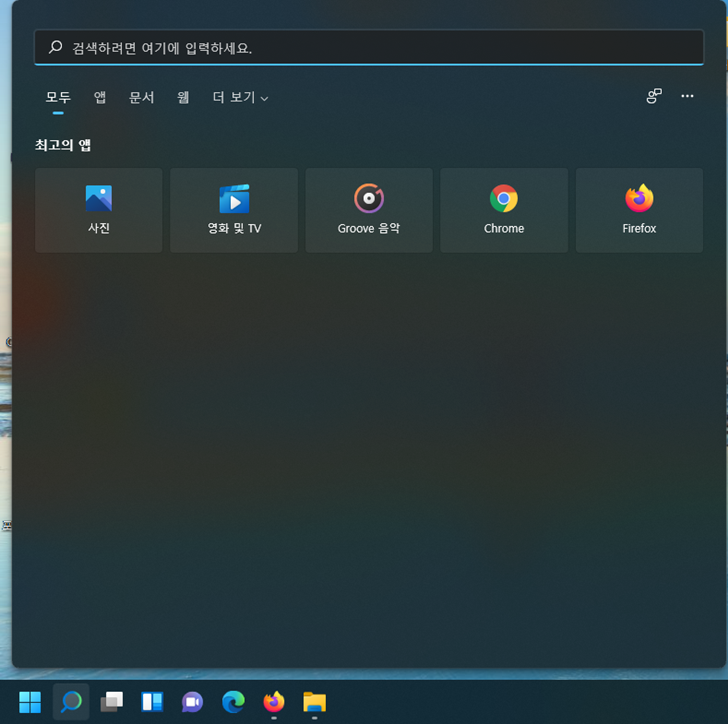Launch Chrome from the top apps
This screenshot has width=728, height=724.
coord(504,210)
